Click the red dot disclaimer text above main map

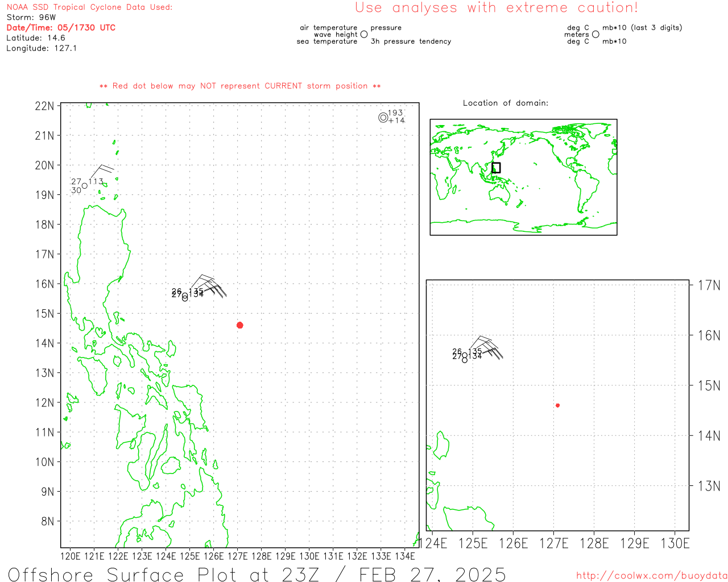(240, 86)
